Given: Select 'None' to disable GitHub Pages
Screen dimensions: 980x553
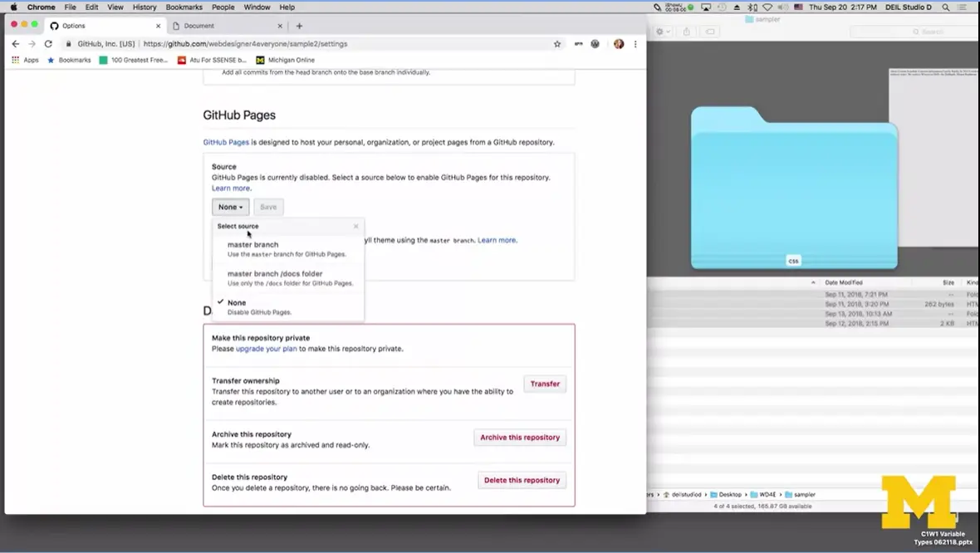Looking at the screenshot, I should [x=237, y=302].
